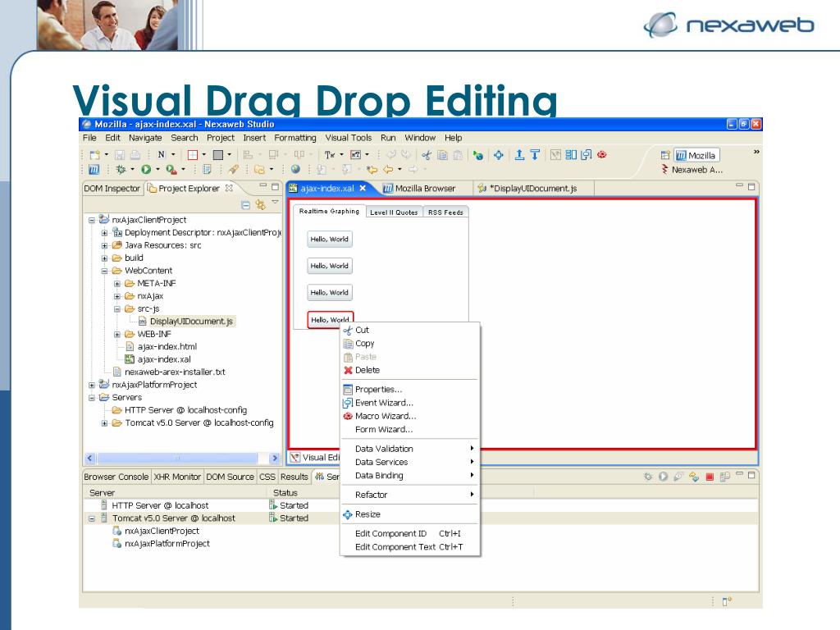Click the Link with Editor icon
Viewport: 840px width, 630px height.
(x=261, y=204)
